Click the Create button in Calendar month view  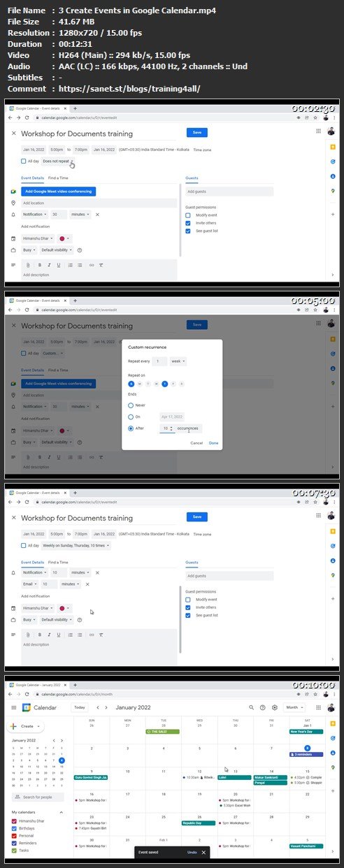(x=24, y=727)
